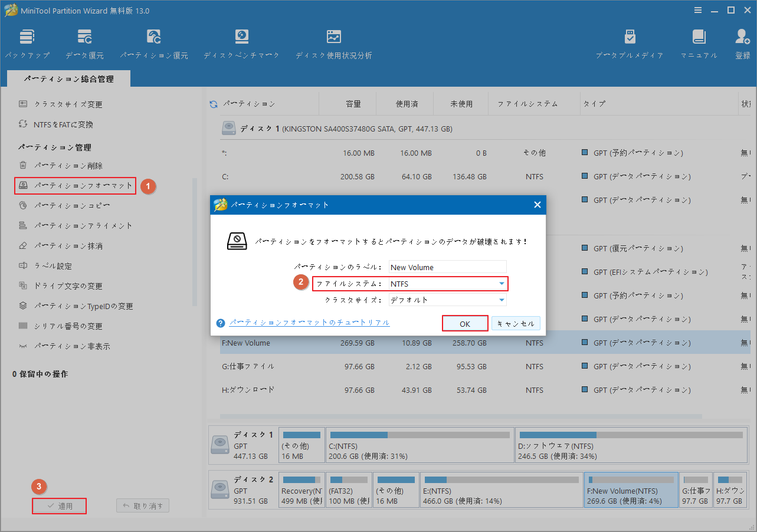Screen dimensions: 757x532
Task: Select the (FAT32) 100 MB block
Action: tap(349, 490)
